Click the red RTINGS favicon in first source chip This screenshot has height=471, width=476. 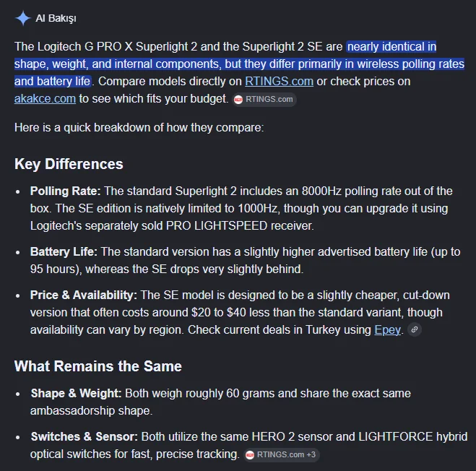(x=238, y=100)
